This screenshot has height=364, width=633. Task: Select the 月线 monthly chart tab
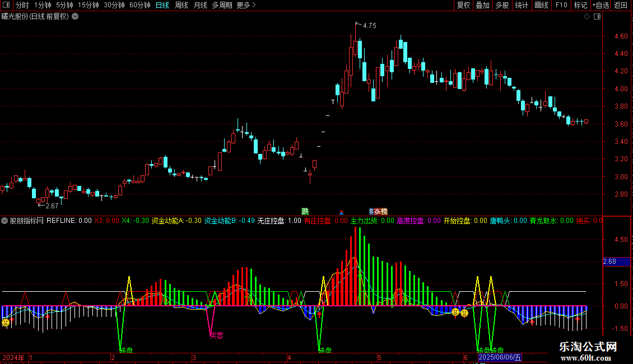[x=200, y=5]
